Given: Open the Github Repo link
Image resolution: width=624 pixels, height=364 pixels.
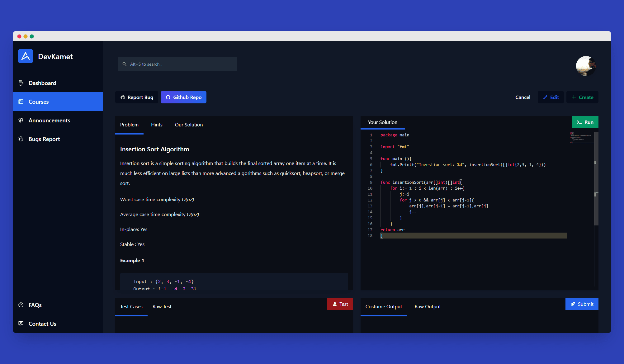Looking at the screenshot, I should [x=183, y=97].
